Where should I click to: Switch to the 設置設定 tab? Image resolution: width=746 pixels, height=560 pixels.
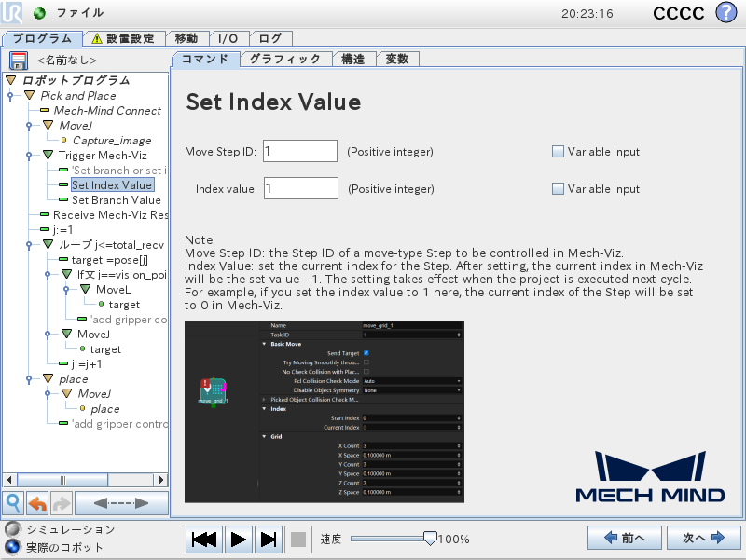[x=124, y=38]
